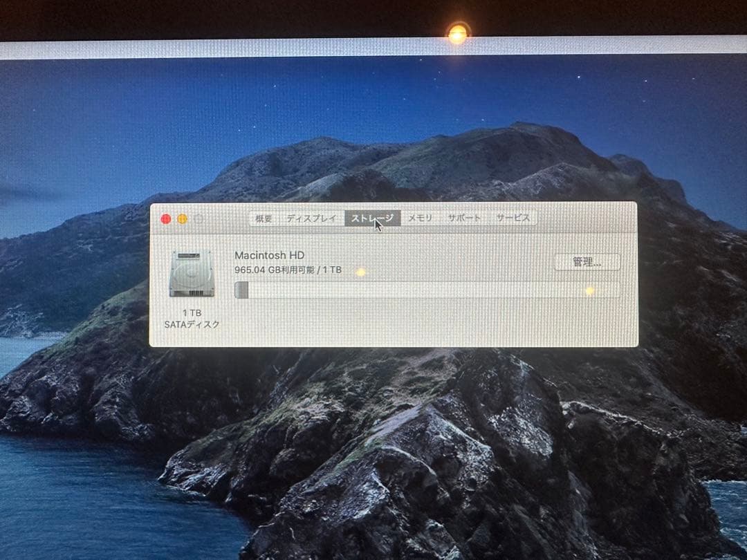This screenshot has width=747, height=560.
Task: Minimize the About This Mac window
Action: (182, 217)
